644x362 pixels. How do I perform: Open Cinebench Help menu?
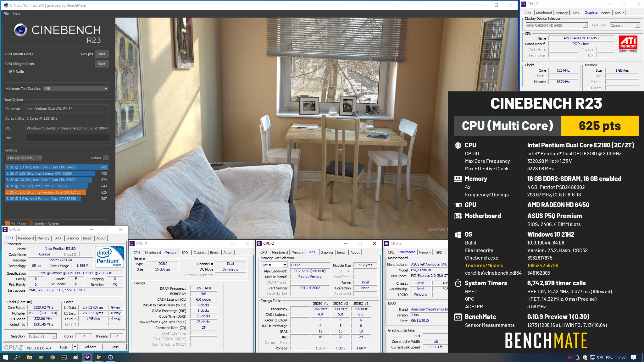[x=17, y=14]
